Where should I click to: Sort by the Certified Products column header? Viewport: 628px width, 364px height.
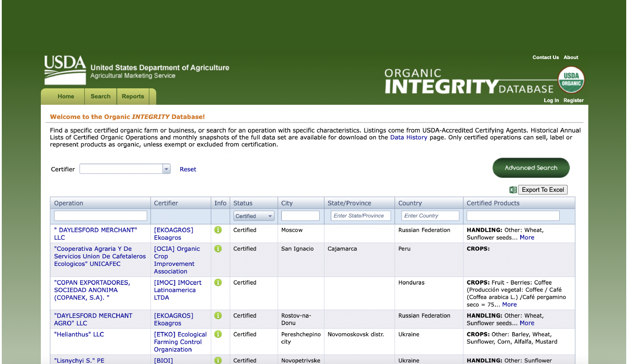tap(493, 203)
